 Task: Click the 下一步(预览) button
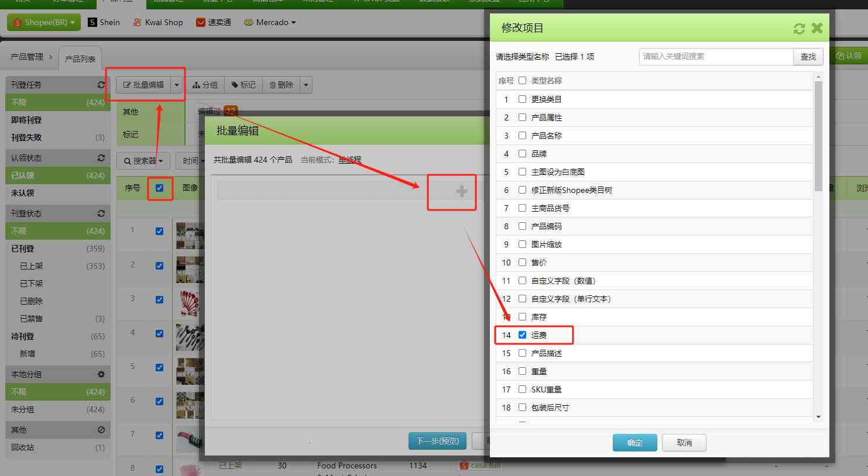click(437, 441)
